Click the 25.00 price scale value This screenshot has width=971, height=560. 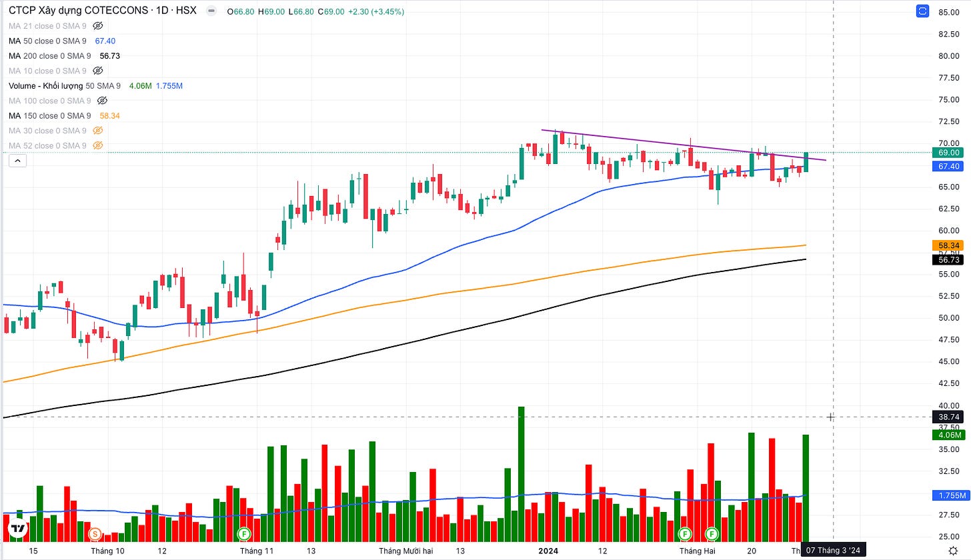coord(949,537)
